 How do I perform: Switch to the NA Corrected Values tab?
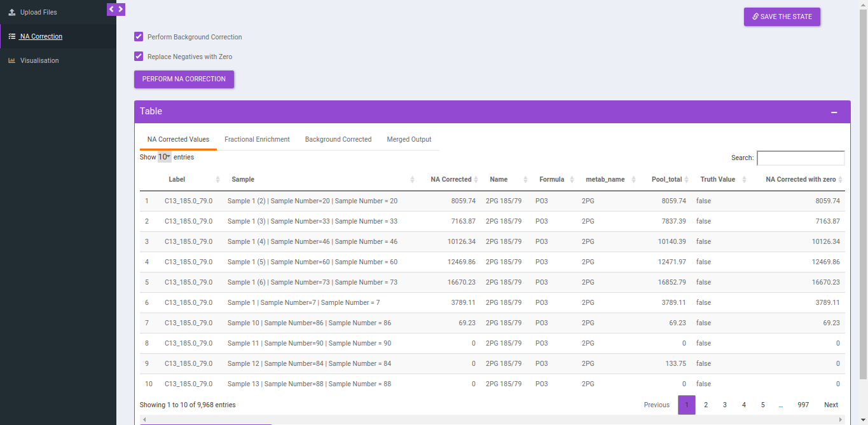click(x=178, y=139)
